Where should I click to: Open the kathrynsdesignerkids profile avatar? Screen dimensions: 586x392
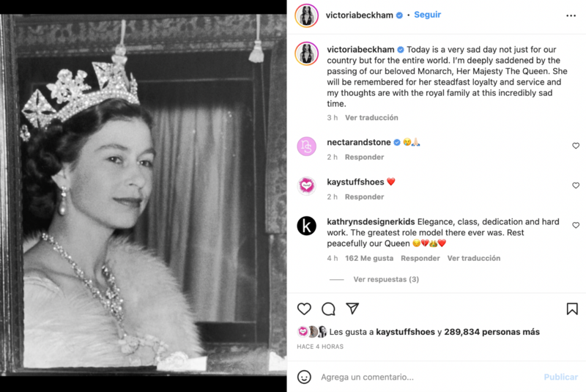click(307, 226)
